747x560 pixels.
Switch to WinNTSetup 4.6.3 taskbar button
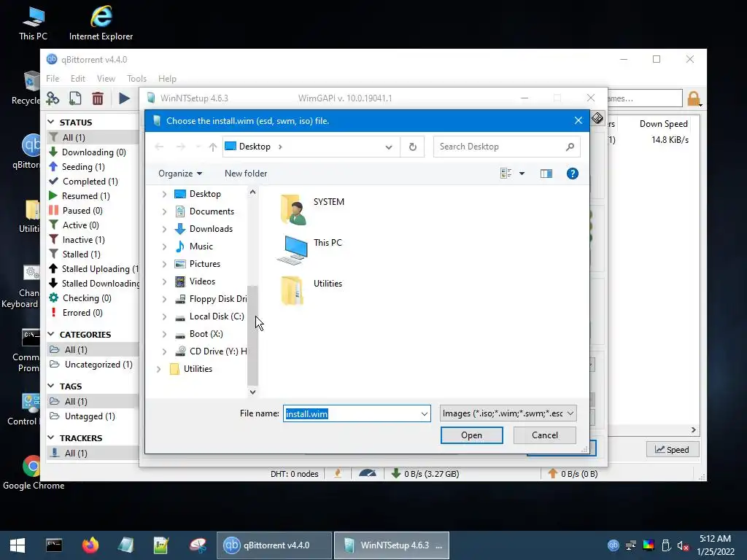point(392,545)
